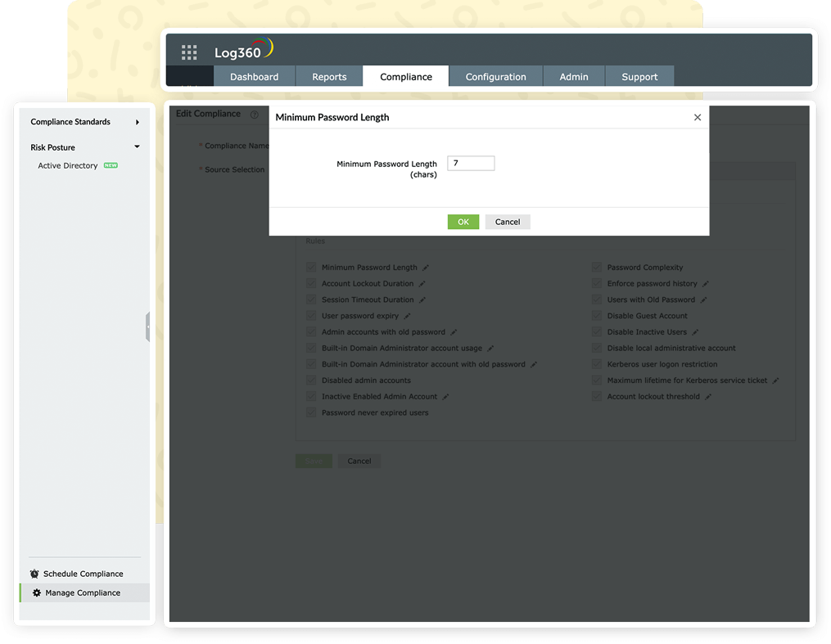Open the Support tab
Viewport: 831px width, 644px height.
[639, 76]
